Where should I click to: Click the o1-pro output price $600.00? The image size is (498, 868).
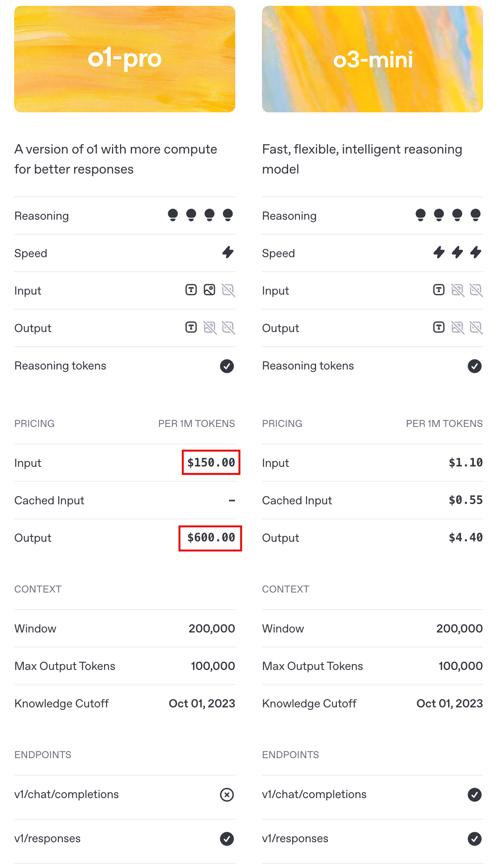pyautogui.click(x=211, y=538)
